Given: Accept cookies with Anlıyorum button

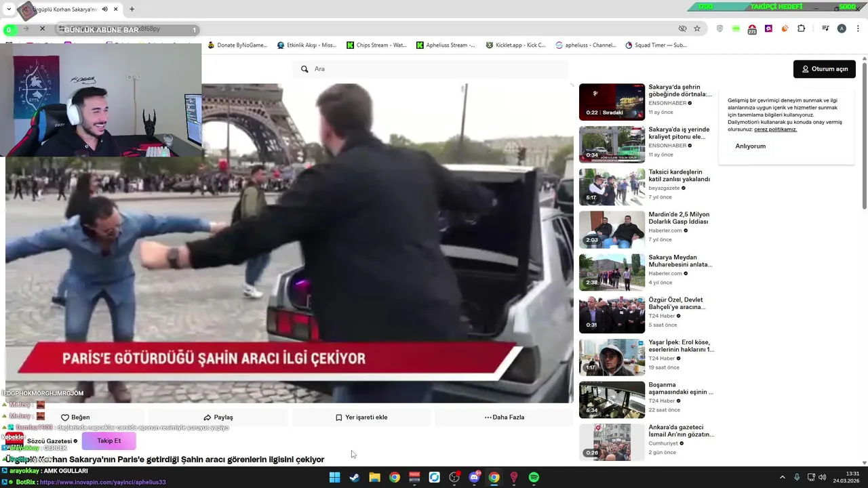Looking at the screenshot, I should (750, 146).
